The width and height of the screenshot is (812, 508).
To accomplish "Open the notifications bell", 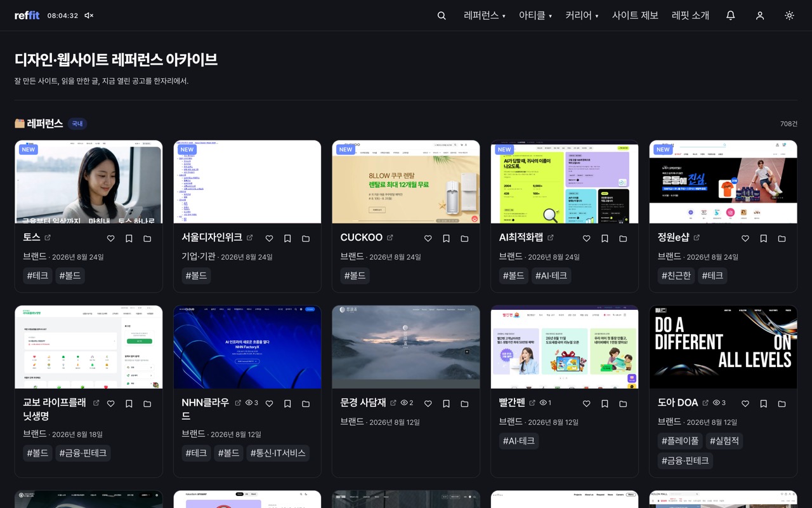I will point(731,15).
